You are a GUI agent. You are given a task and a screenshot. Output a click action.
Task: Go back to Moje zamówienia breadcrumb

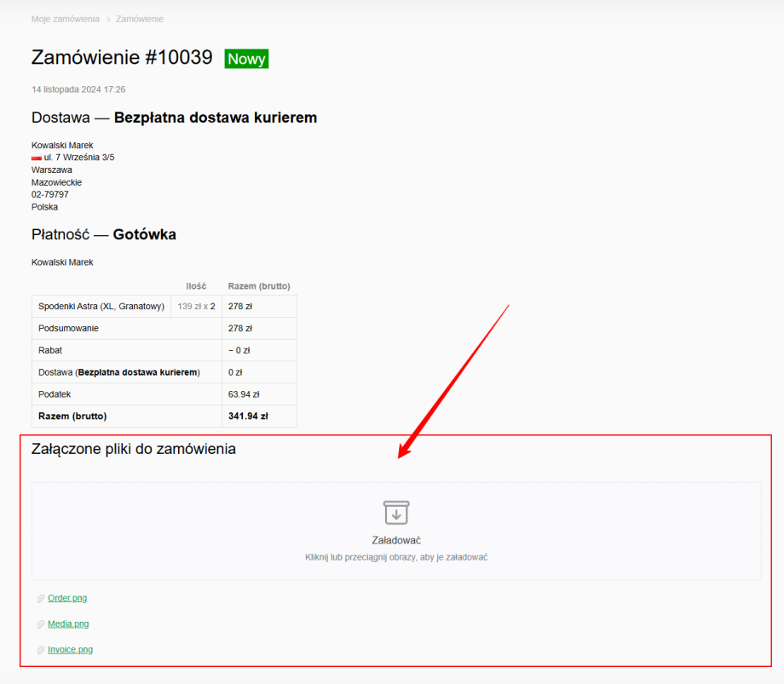point(65,19)
